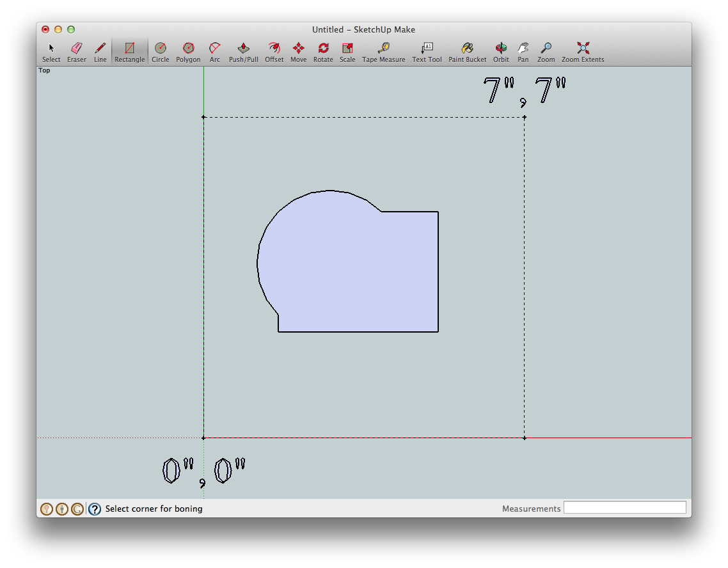Click Zoom Extents in the toolbar
Viewport: 728px width, 568px height.
pos(583,51)
